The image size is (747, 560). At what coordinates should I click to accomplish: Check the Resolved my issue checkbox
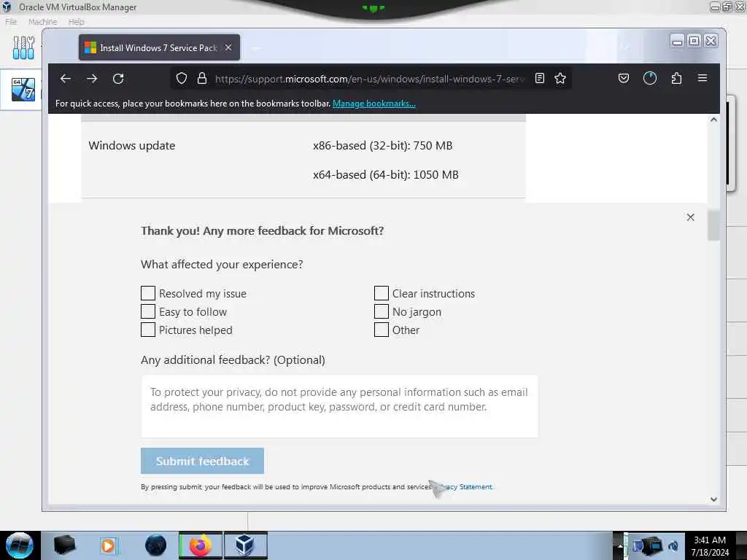pyautogui.click(x=148, y=293)
